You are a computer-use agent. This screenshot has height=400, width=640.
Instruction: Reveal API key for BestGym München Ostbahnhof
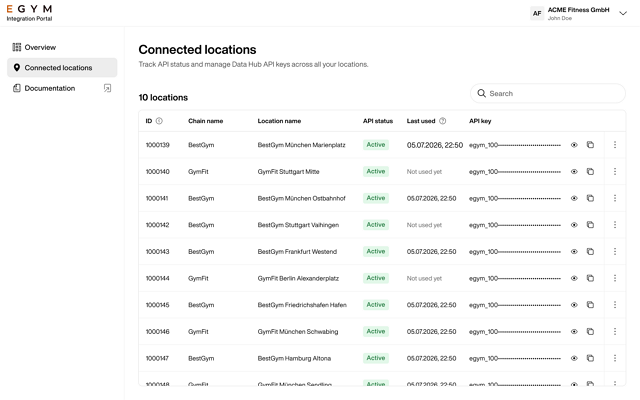point(574,198)
